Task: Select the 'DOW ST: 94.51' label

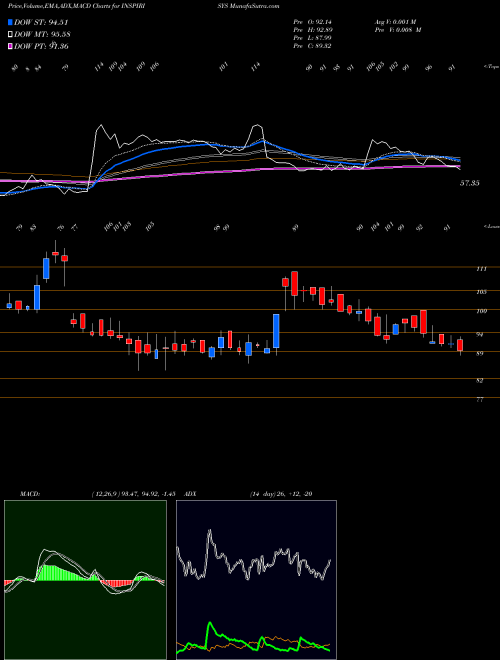Action: tap(41, 23)
